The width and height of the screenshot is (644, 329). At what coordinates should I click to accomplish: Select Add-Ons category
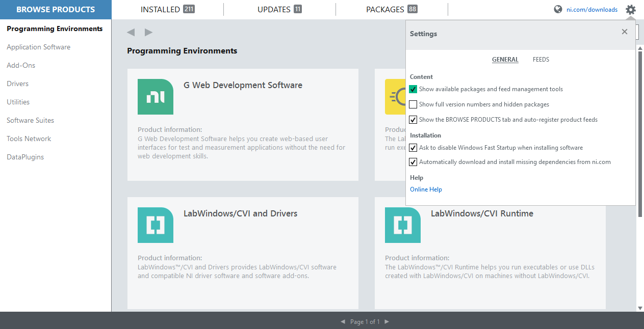coord(21,66)
